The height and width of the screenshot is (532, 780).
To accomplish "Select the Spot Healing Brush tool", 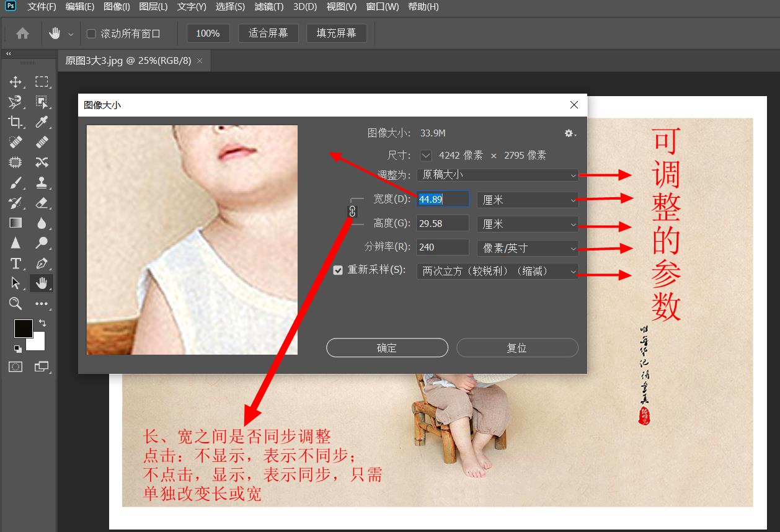I will pyautogui.click(x=16, y=141).
